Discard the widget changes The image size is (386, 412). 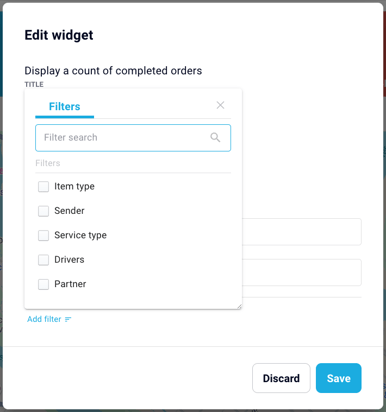[281, 378]
